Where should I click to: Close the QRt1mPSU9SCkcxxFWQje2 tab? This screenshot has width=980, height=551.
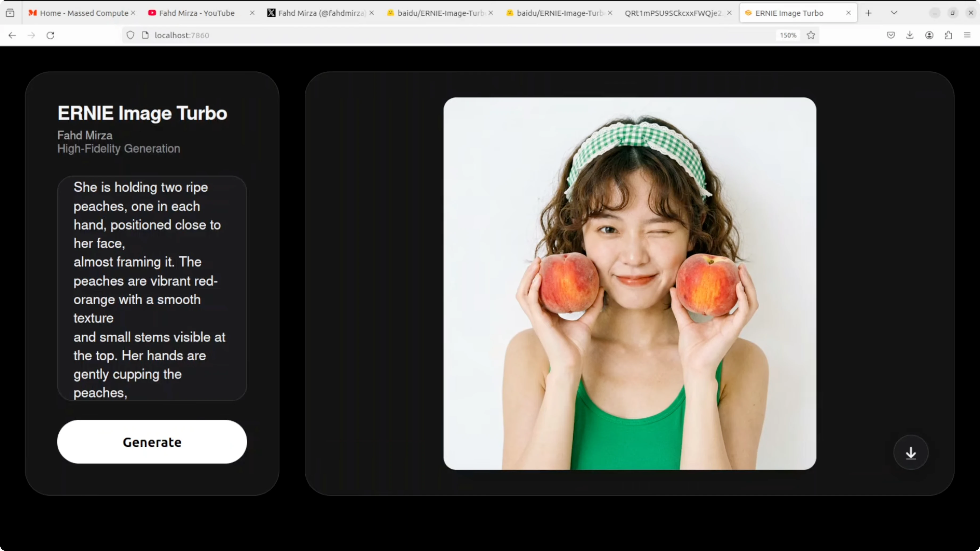[x=729, y=13]
